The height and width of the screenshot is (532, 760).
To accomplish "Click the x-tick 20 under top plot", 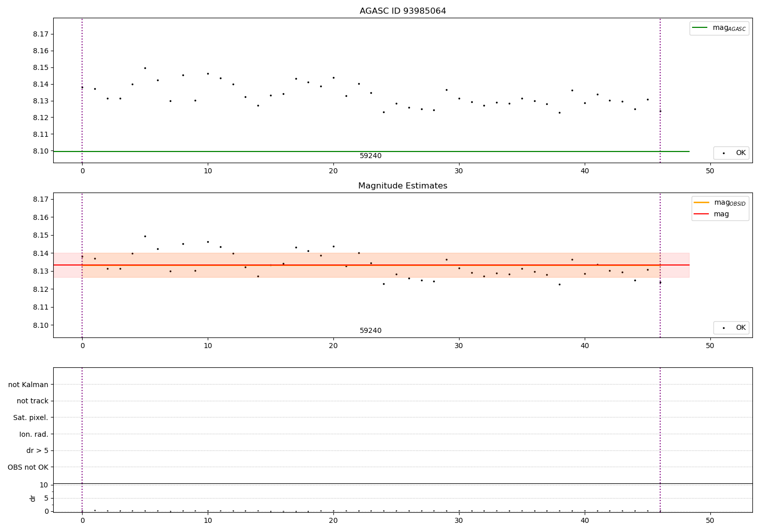I will 333,171.
